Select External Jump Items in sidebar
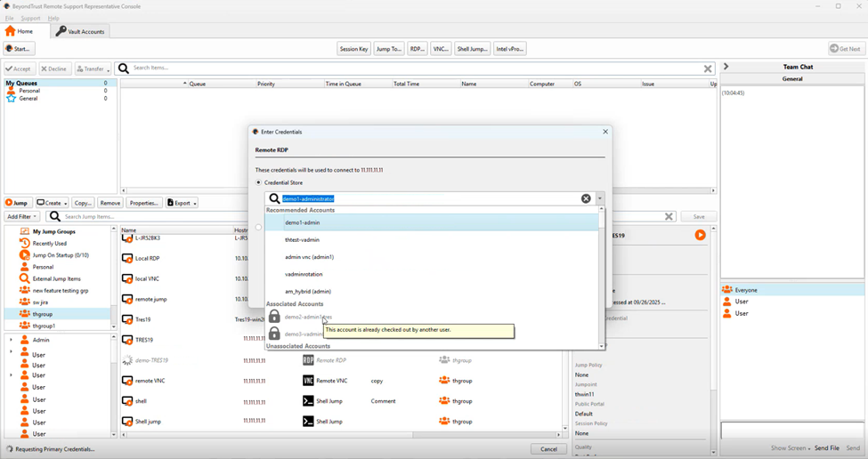The image size is (868, 459). point(56,278)
